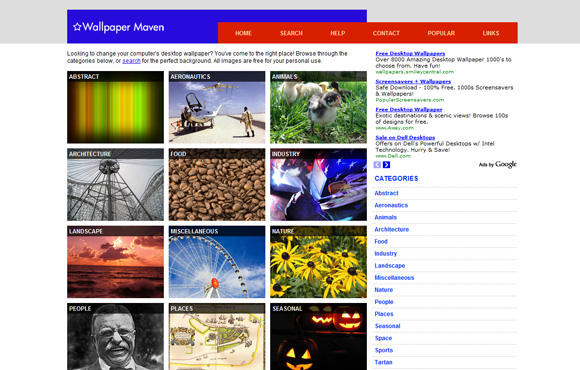Screen dimensions: 580x370
Task: Click the wallpapers.smileycentral.com URL
Action: 414,72
